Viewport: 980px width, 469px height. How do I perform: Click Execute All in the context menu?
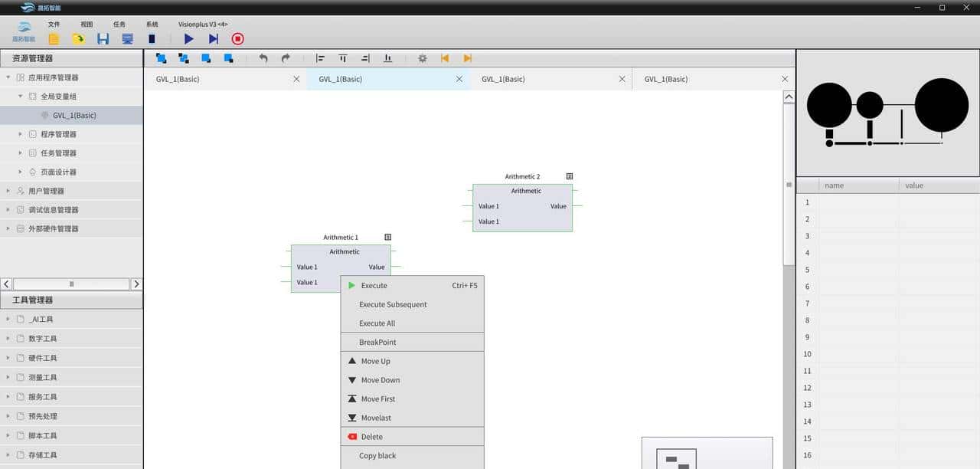[377, 323]
